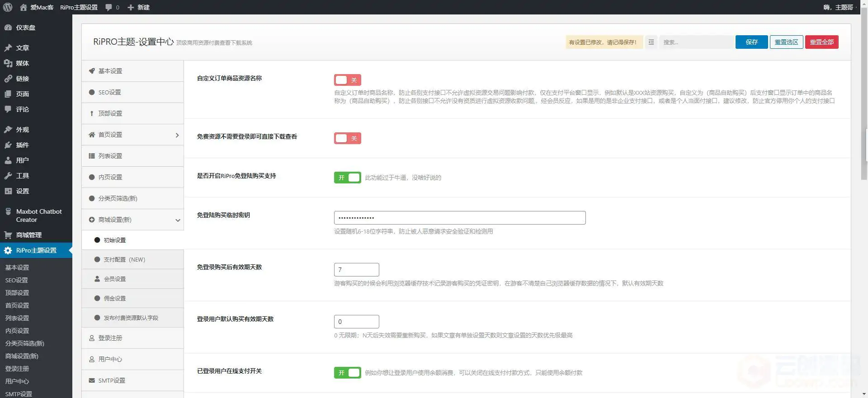Viewport: 868px width, 398px height.
Task: Click the 工具 wrench icon
Action: 8,176
